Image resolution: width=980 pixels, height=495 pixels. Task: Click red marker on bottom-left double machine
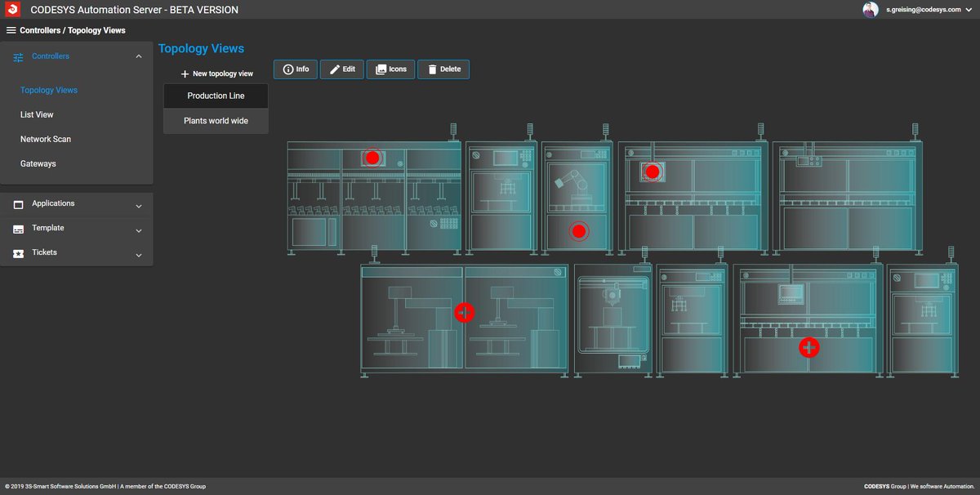(465, 312)
